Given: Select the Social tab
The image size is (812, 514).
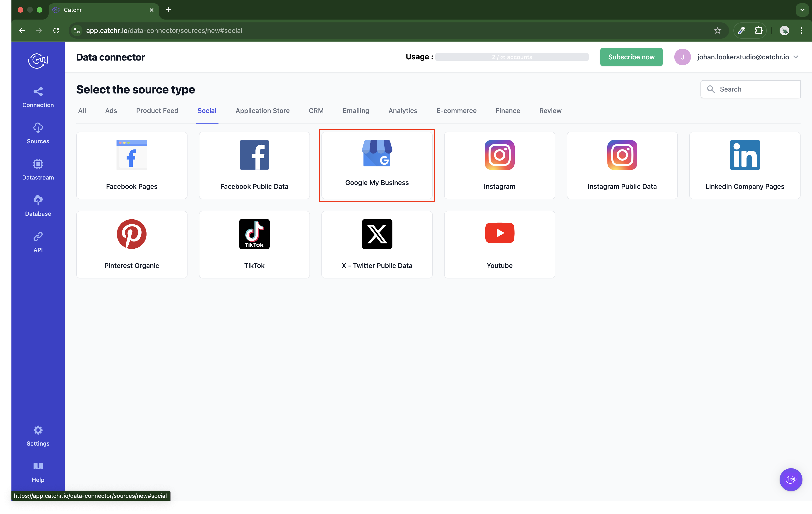Looking at the screenshot, I should click(x=207, y=111).
